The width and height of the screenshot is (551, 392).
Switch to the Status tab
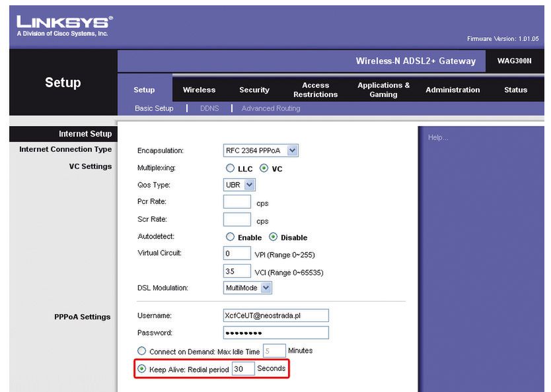pos(515,90)
